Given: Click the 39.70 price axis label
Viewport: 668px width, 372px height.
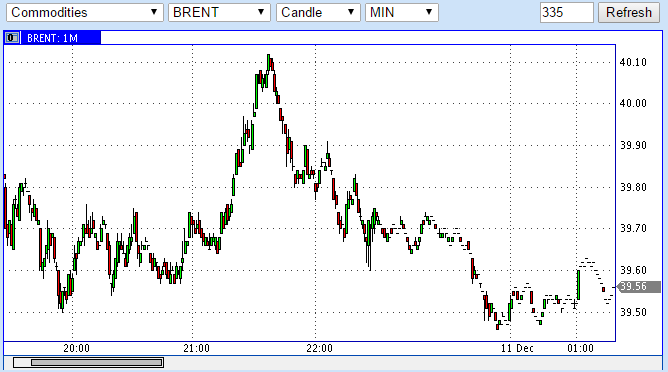Looking at the screenshot, I should coord(633,229).
